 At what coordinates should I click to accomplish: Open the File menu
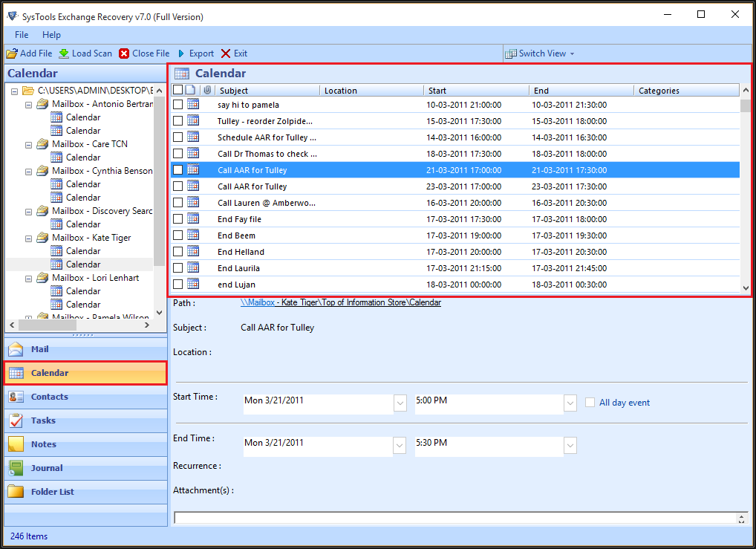pos(22,35)
